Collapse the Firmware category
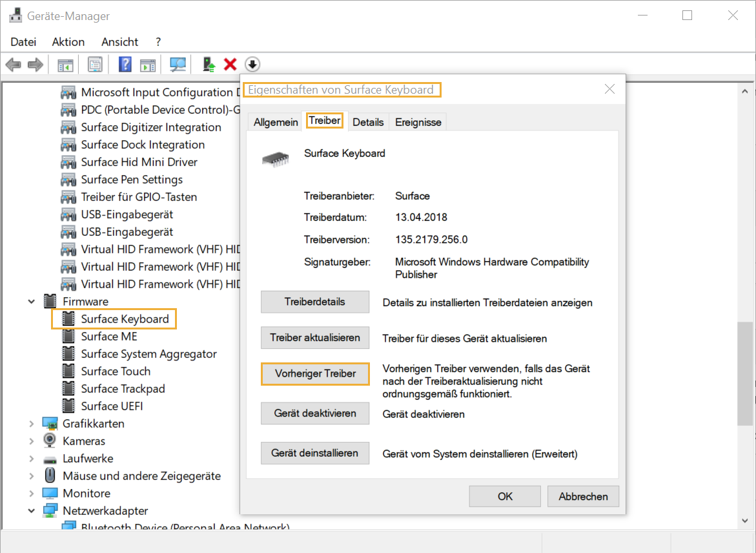This screenshot has height=553, width=756. (x=31, y=301)
